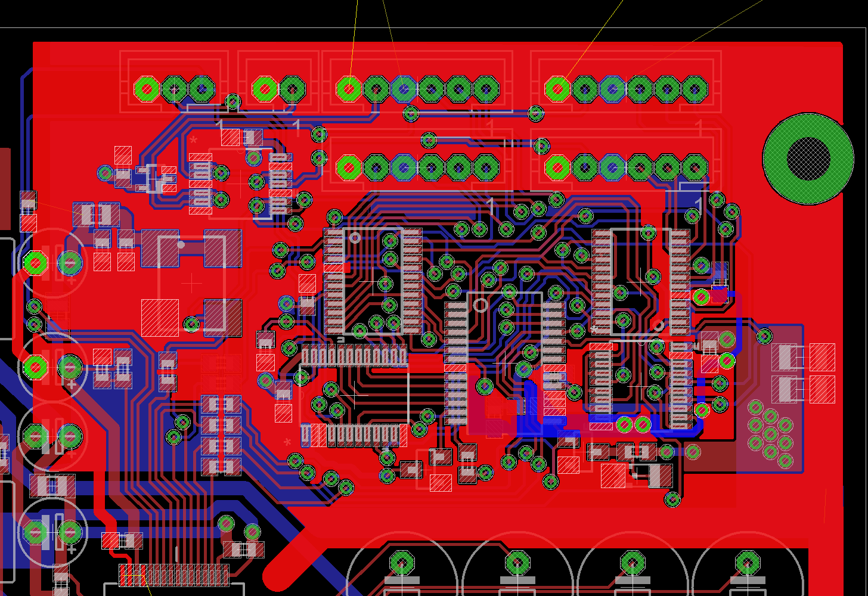Click the rightmost round pad along the bottom edge
The image size is (868, 596).
click(748, 563)
